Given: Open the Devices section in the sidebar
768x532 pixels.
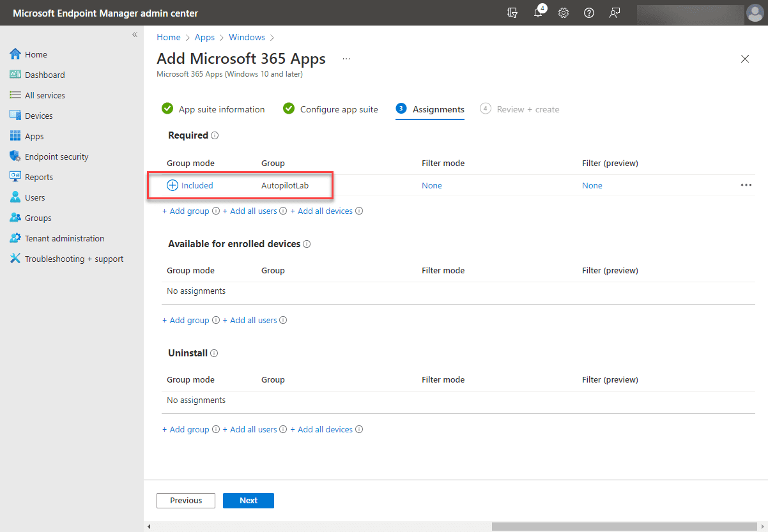Looking at the screenshot, I should coord(39,115).
